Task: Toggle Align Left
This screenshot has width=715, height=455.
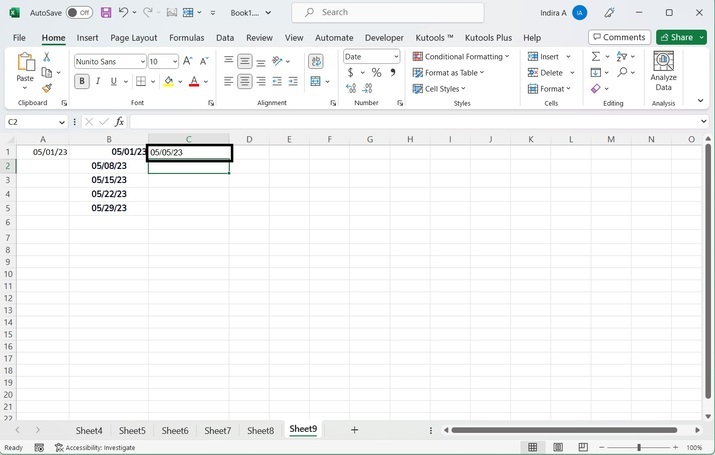Action: [228, 81]
